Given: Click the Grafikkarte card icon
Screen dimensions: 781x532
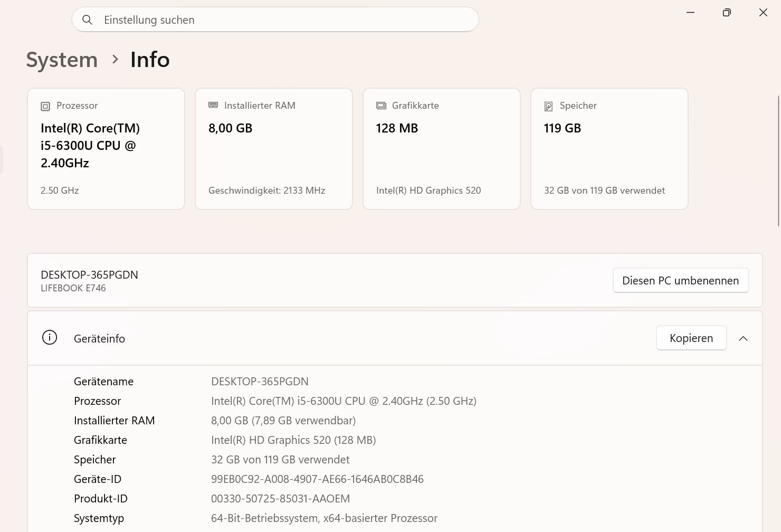Looking at the screenshot, I should click(381, 106).
